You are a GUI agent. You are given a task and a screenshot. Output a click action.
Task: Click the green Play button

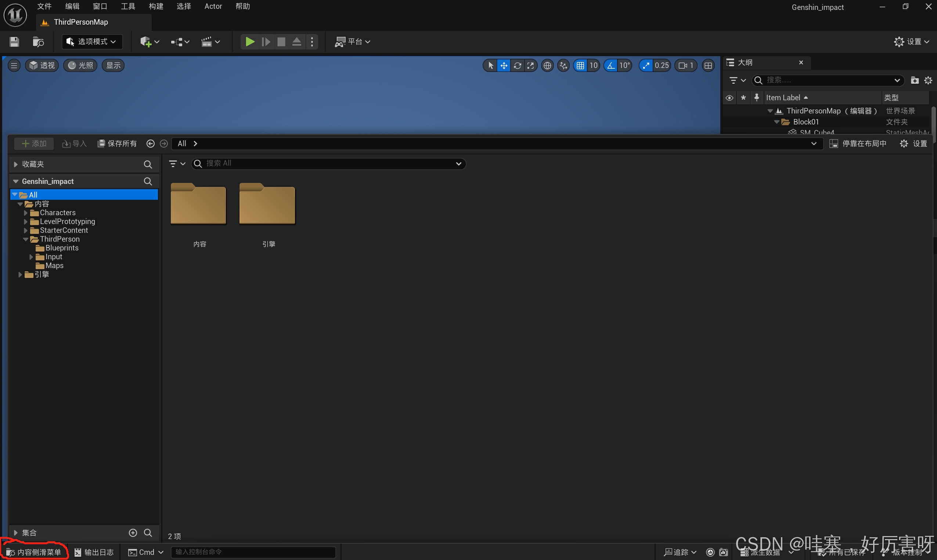(x=249, y=41)
